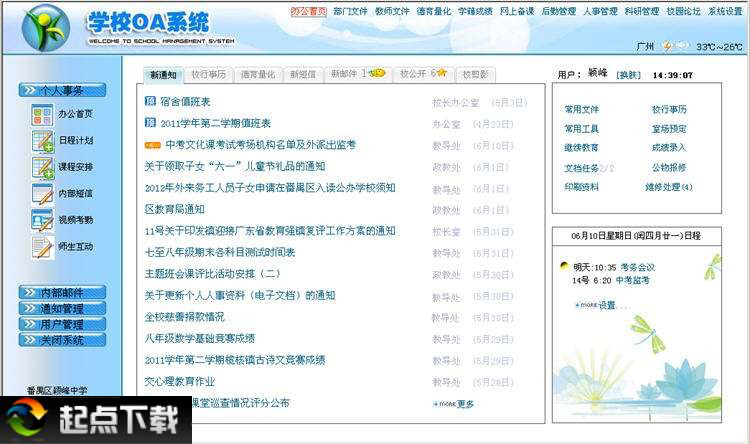
Task: Open the 办公首页 sidebar icon
Action: click(42, 115)
